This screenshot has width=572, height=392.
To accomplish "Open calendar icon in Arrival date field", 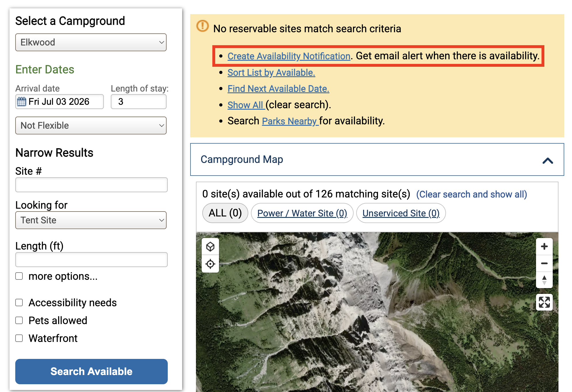I will pos(22,102).
